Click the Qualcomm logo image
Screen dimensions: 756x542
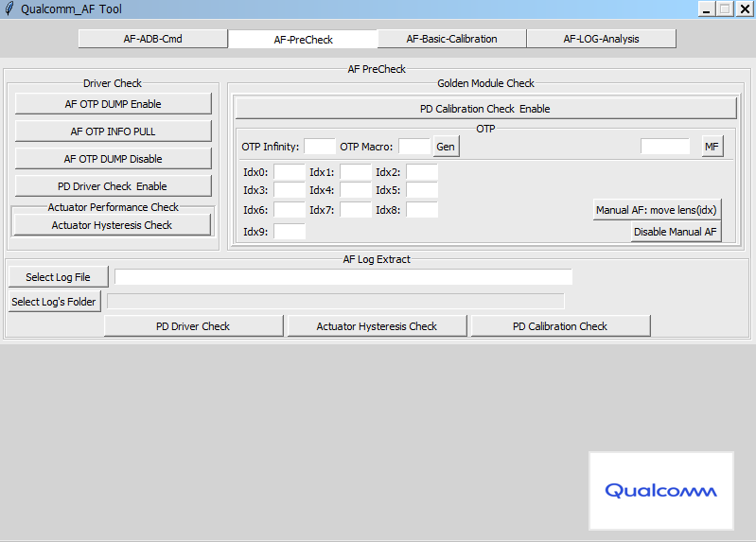pyautogui.click(x=660, y=490)
